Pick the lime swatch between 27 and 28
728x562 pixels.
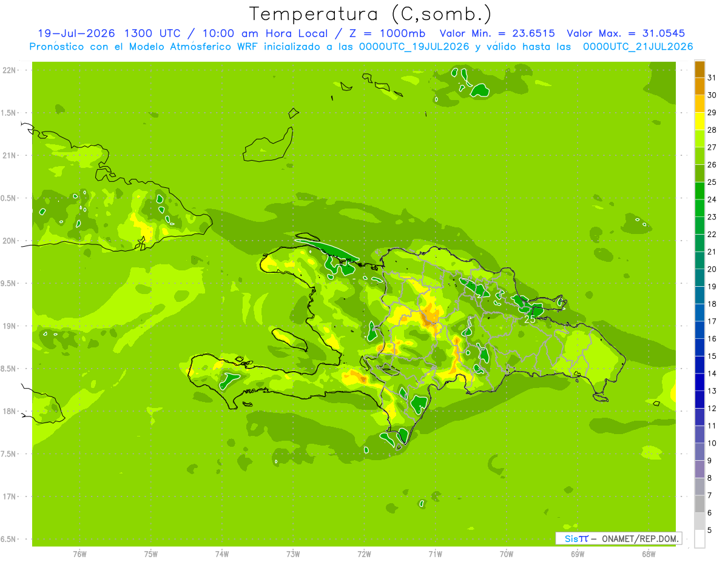click(699, 139)
